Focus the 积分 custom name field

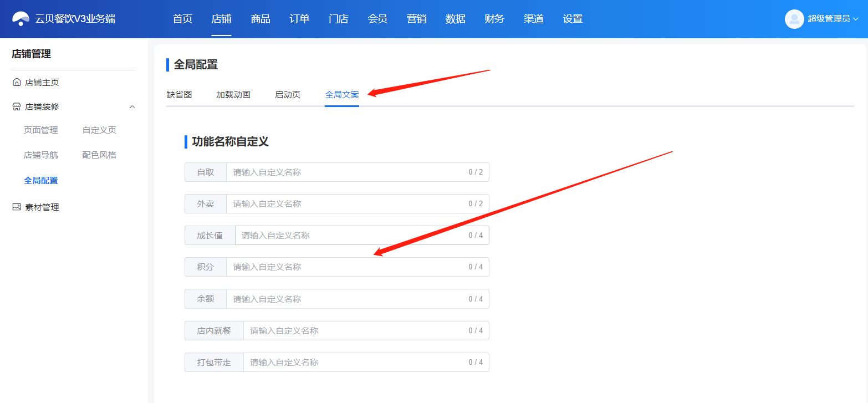coord(358,267)
